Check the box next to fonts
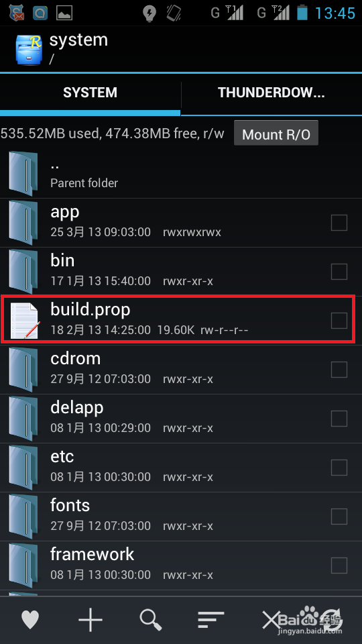 click(339, 517)
